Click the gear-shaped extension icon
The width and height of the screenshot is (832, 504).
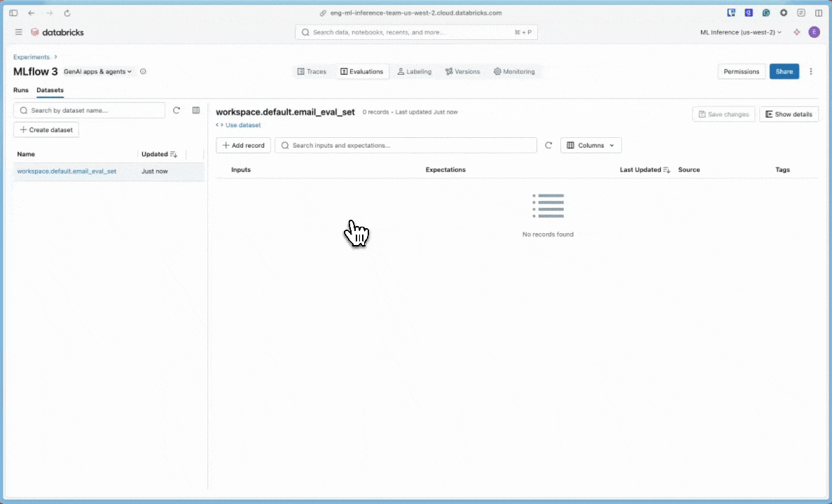784,13
